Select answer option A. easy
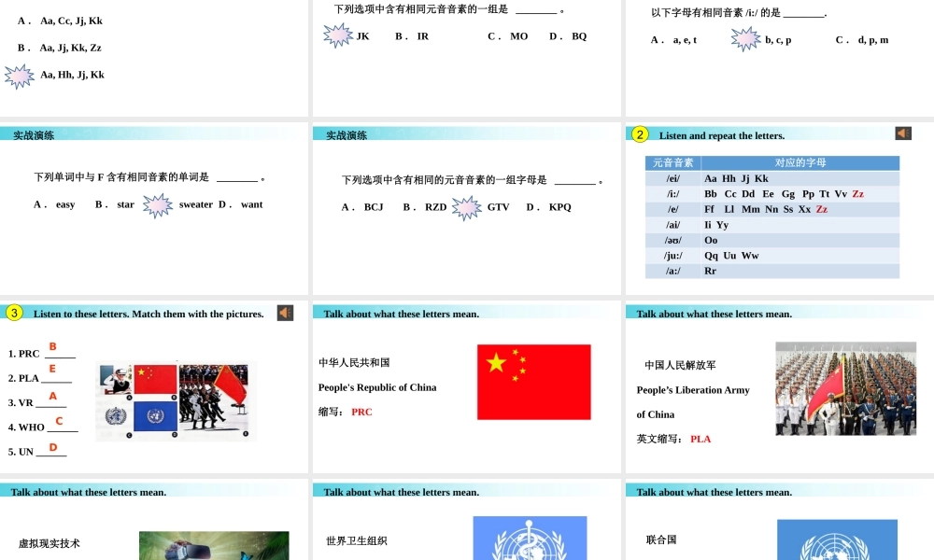934x560 pixels. pyautogui.click(x=54, y=204)
